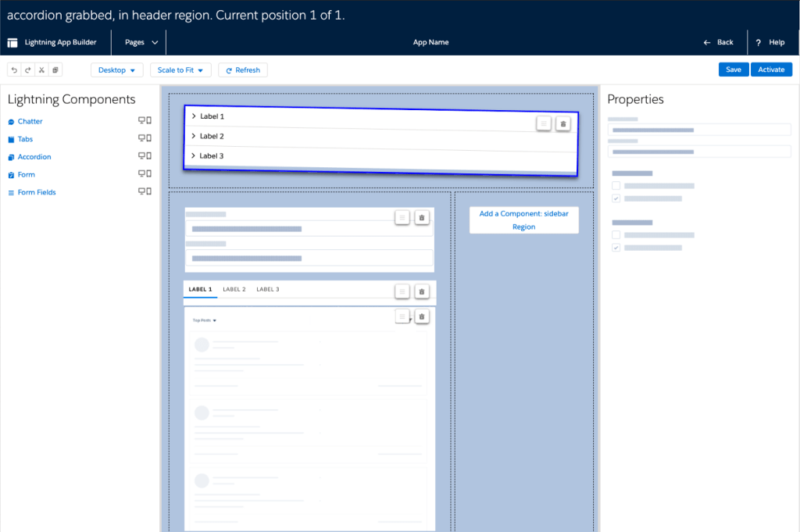Screen dimensions: 800x532
Task: Delete the tabs component with trash icon
Action: pyautogui.click(x=421, y=291)
